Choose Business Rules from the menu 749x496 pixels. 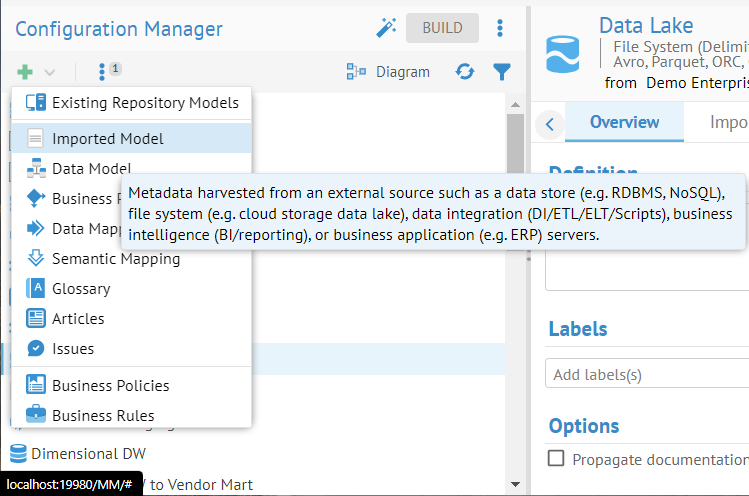103,414
